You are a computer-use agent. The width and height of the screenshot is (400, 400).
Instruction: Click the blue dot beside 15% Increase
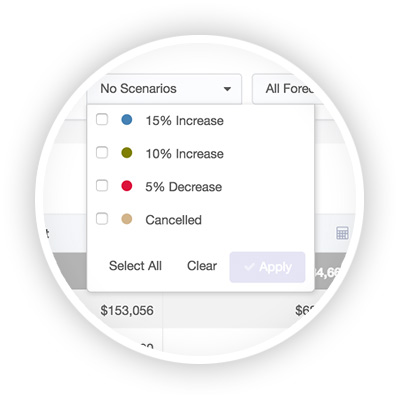(x=126, y=119)
